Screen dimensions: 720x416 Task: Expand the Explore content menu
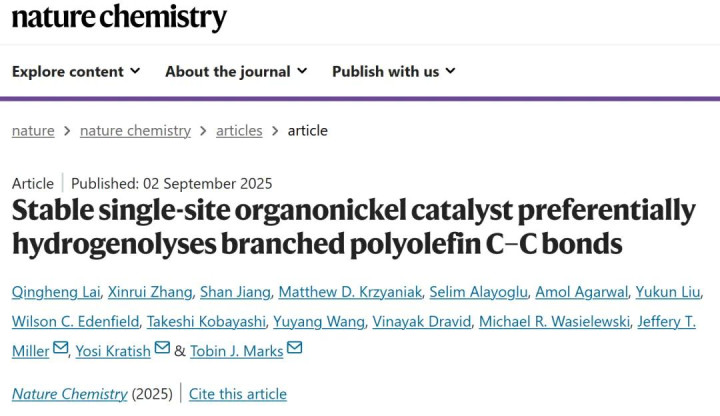pyautogui.click(x=76, y=72)
